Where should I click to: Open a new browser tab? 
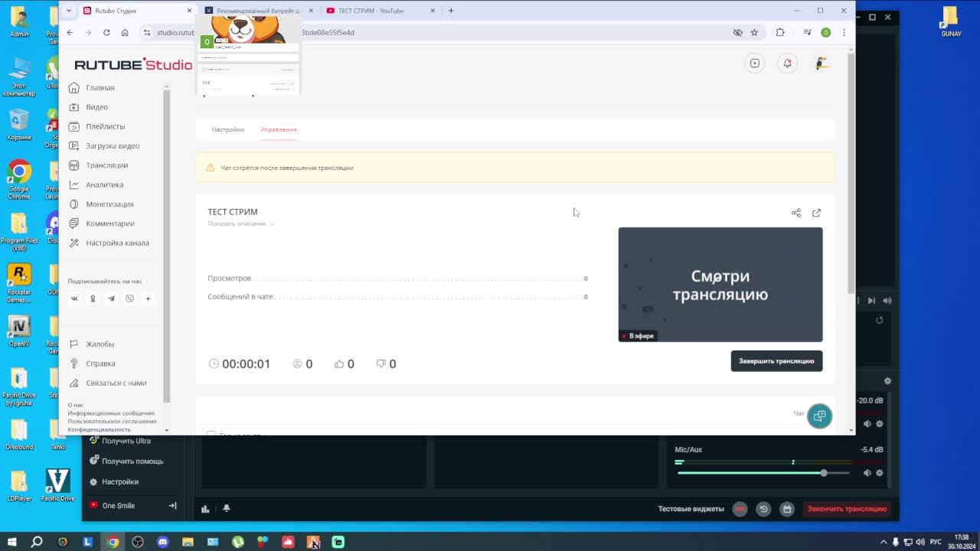[451, 11]
